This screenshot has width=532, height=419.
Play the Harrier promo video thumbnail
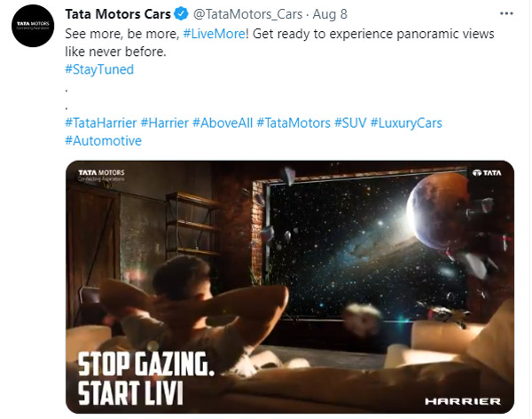pyautogui.click(x=290, y=287)
